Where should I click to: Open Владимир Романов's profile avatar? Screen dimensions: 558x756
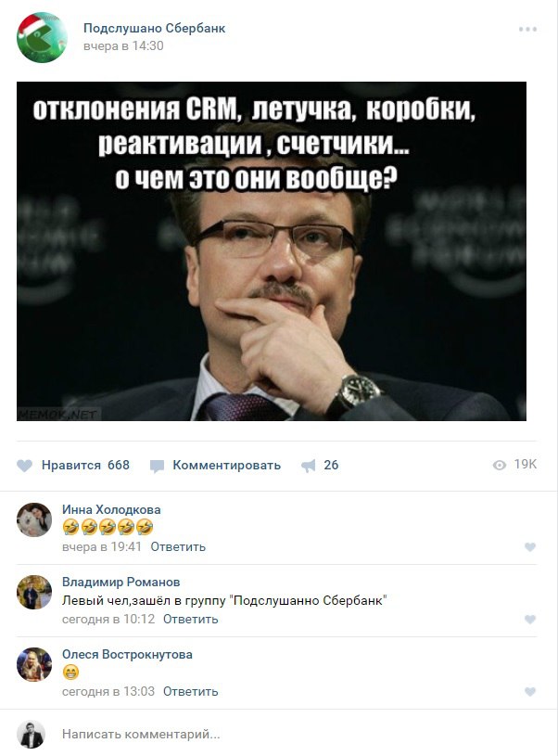[34, 592]
